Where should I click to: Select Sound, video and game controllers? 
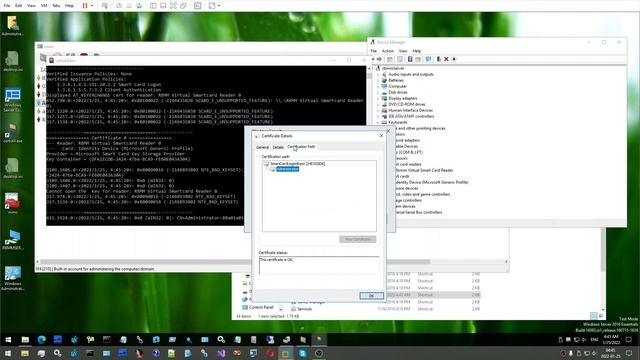click(x=422, y=194)
